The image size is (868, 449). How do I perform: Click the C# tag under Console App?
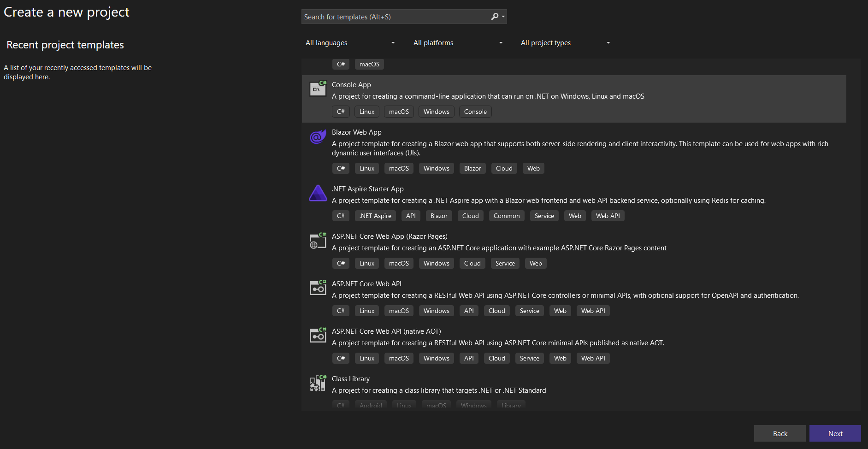341,112
